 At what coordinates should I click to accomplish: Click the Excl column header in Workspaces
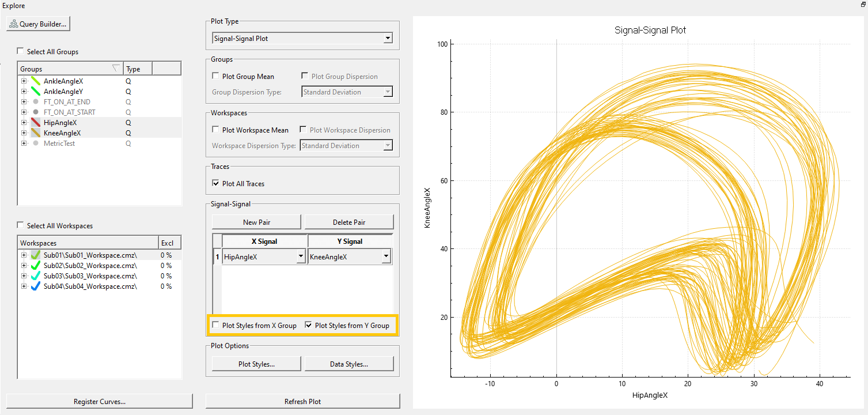(x=169, y=243)
